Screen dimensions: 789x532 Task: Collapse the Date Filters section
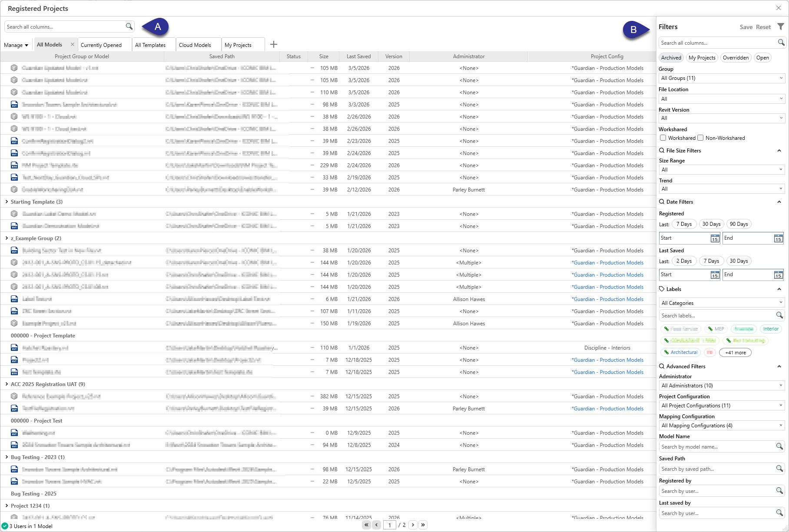(x=779, y=202)
